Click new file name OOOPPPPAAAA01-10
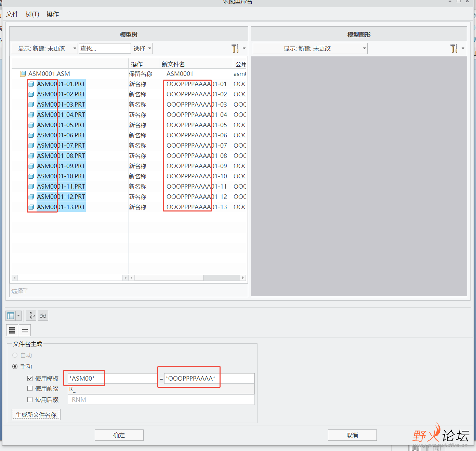The height and width of the screenshot is (451, 476). (197, 176)
